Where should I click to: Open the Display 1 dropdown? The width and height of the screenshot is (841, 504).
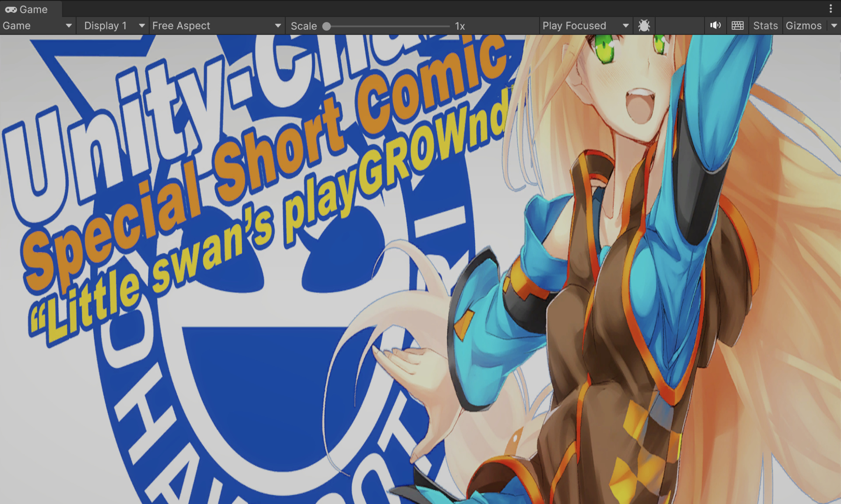[x=114, y=26]
